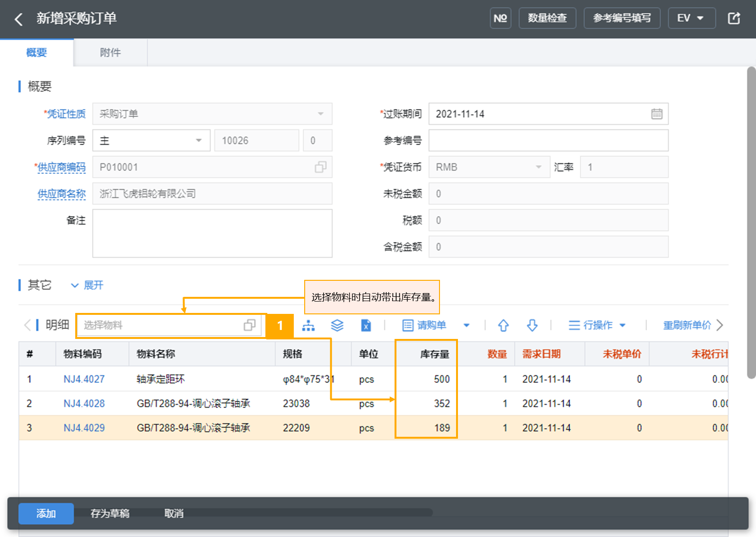Select the 概要 tab
This screenshot has height=537, width=756.
[36, 52]
